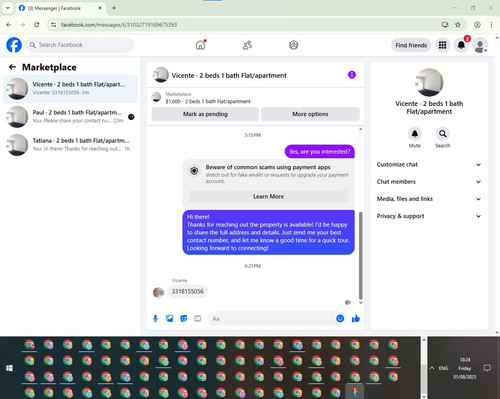Open Chrome profile icon in toolbar
This screenshot has width=500, height=399.
coord(477,25)
